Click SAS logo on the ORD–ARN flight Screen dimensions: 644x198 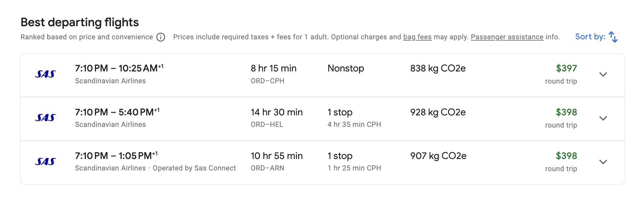click(x=45, y=162)
